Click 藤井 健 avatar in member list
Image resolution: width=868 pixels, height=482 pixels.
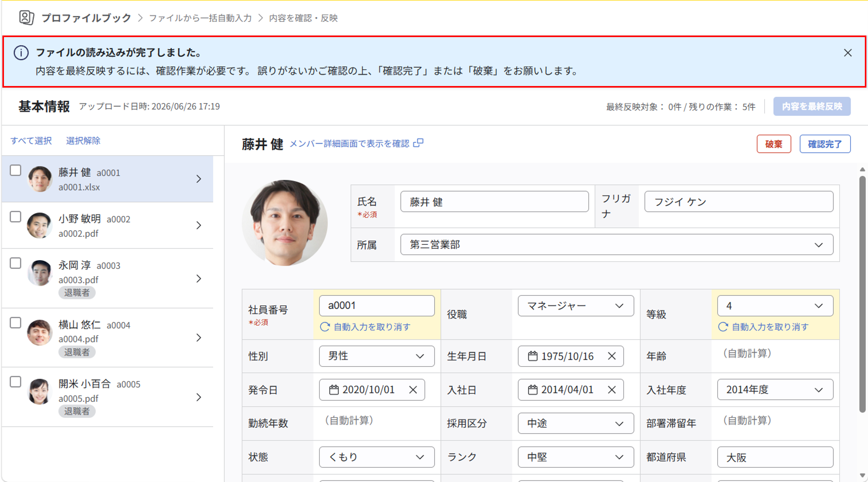40,179
